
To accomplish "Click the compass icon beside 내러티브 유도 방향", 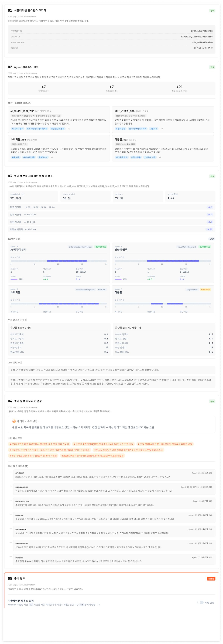I will point(14,421).
